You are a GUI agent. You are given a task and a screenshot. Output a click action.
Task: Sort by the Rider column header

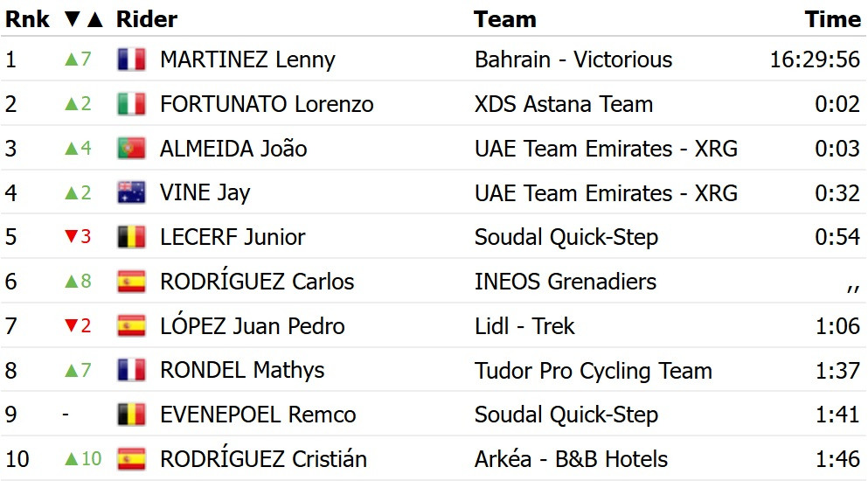[146, 19]
